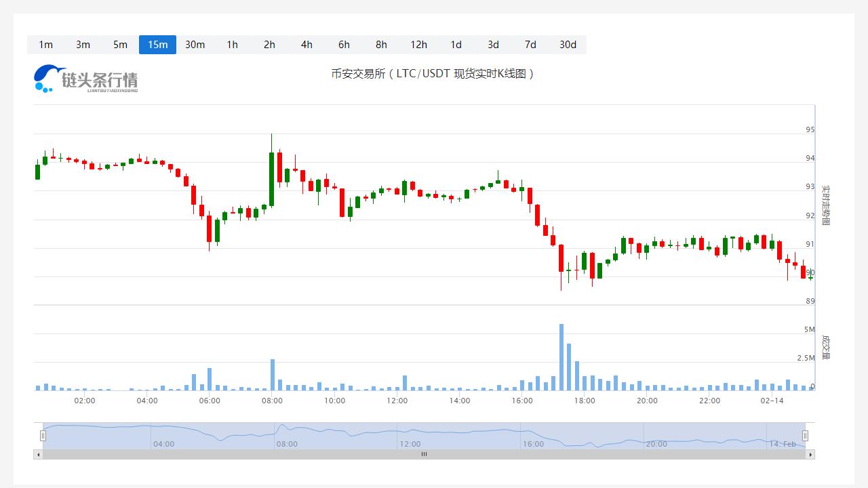Screen dimensions: 868x488
Task: Click the tall green candle at 08:00
Action: 271,179
